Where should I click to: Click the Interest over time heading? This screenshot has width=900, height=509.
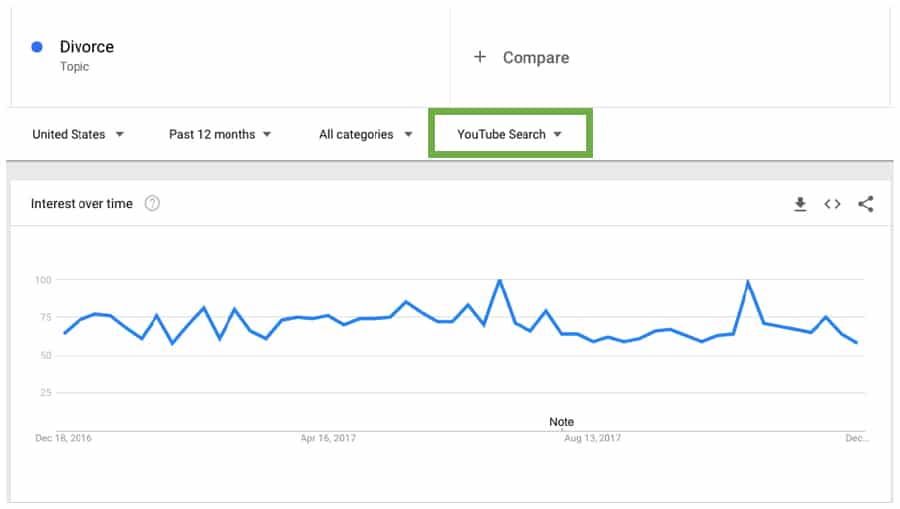(82, 204)
